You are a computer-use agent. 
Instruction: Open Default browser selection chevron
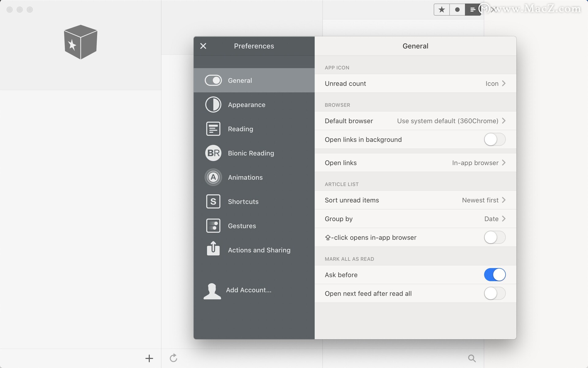tap(503, 121)
